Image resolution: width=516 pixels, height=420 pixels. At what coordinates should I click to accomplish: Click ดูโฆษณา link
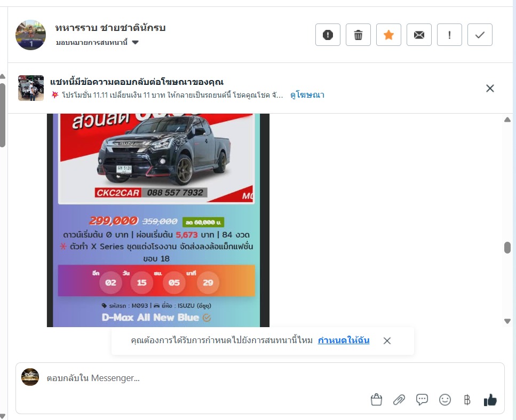click(x=307, y=95)
